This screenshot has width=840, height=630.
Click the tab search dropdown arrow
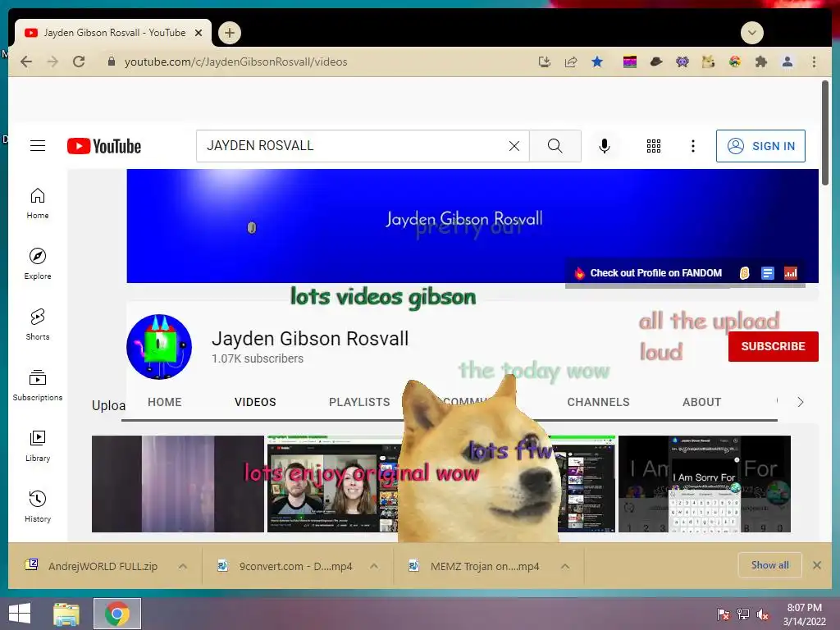[x=751, y=33]
